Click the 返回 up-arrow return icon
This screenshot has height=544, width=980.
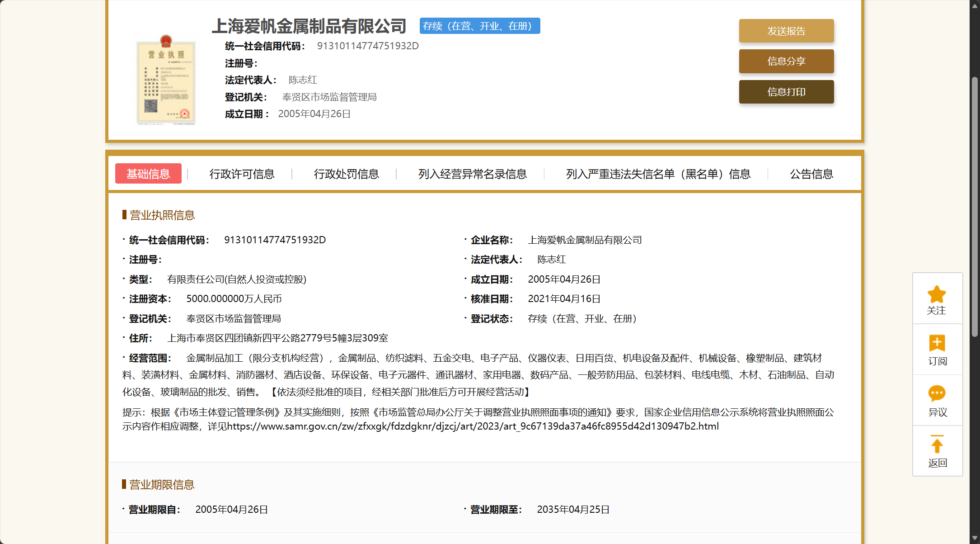pos(937,445)
